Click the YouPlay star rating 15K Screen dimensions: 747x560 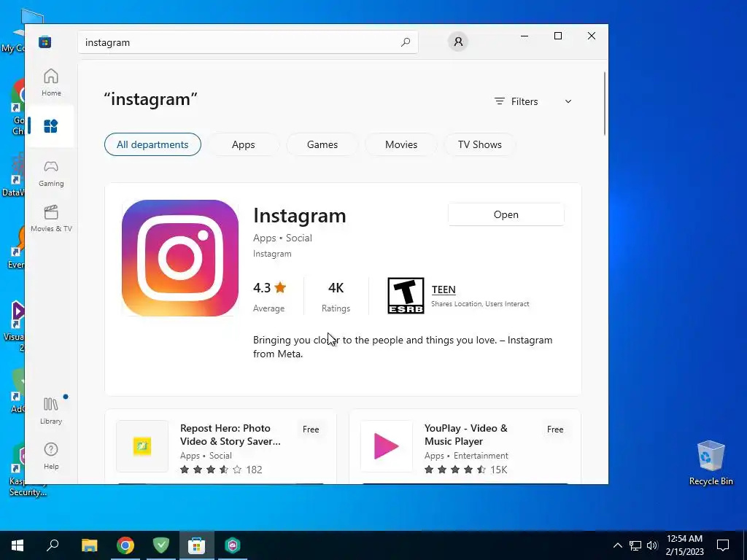tap(466, 470)
